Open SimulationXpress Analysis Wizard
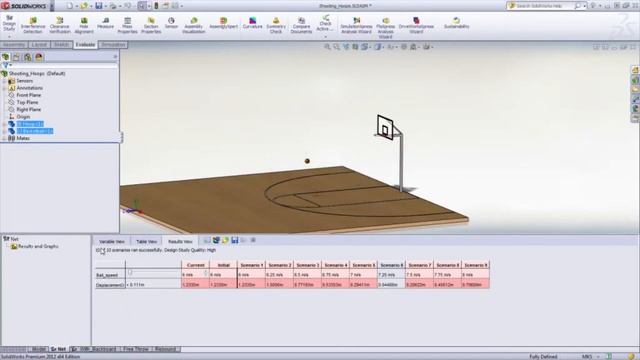The width and height of the screenshot is (640, 360). (x=356, y=25)
